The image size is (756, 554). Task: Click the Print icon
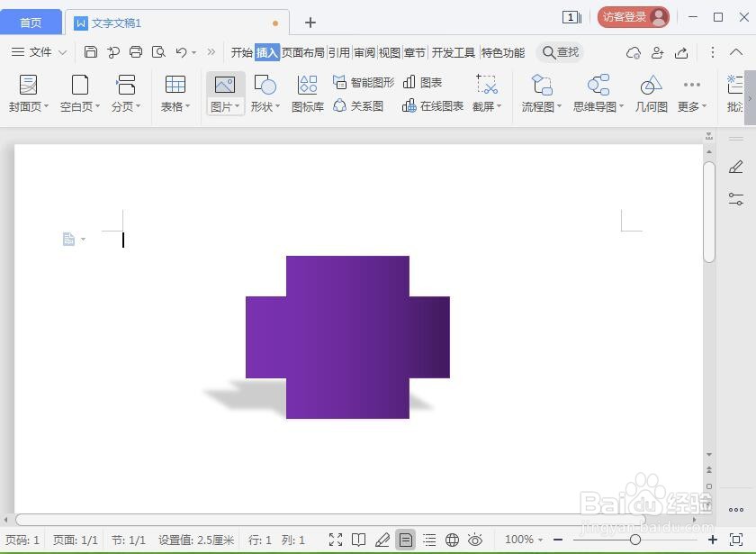[136, 51]
